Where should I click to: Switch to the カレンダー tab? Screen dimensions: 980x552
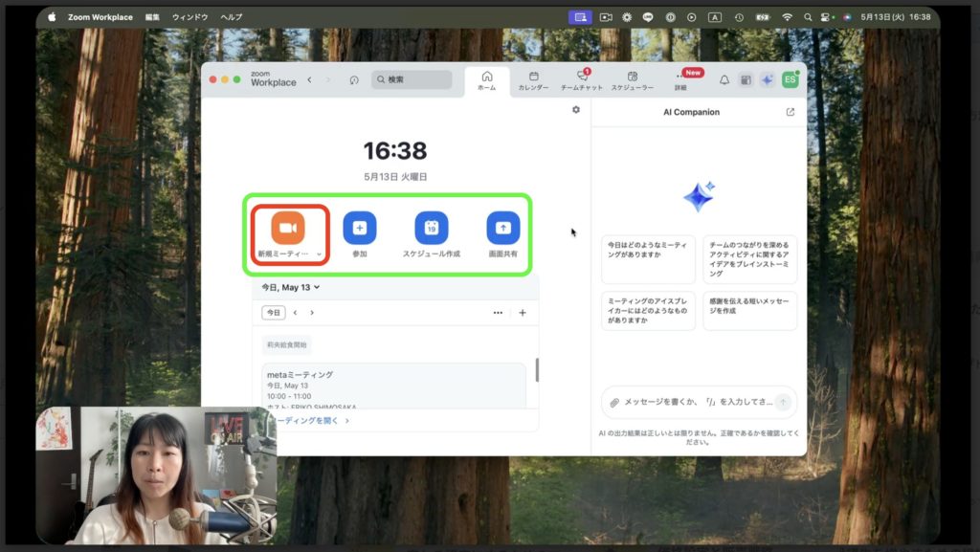point(533,80)
